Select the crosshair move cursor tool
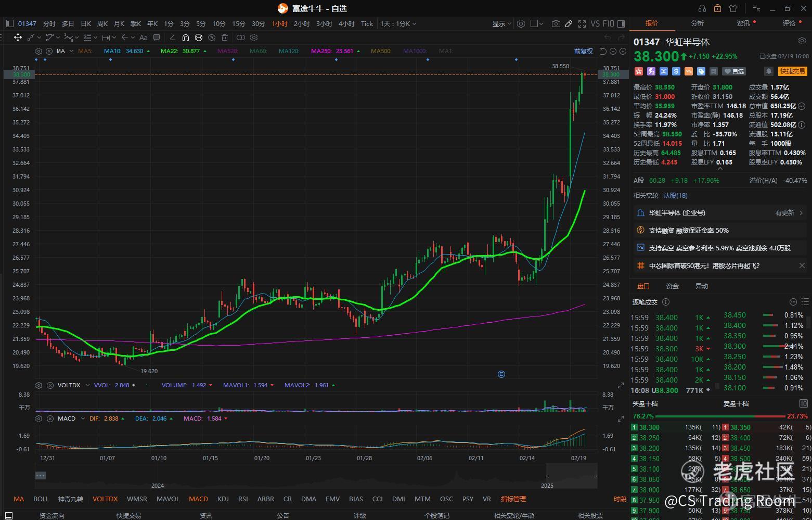Image resolution: width=812 pixels, height=520 pixels. point(18,37)
